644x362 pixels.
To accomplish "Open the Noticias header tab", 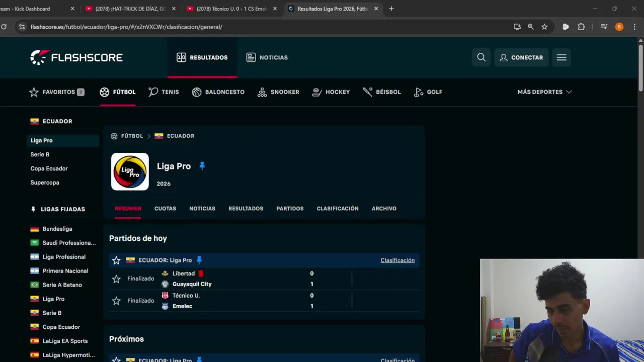I will pos(267,57).
